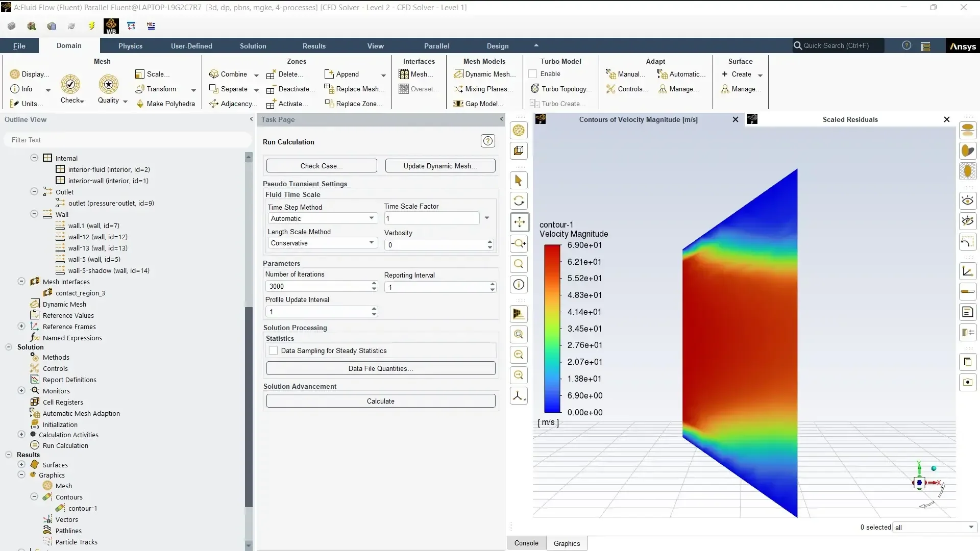
Task: Activate the pan view tool
Action: [x=520, y=222]
